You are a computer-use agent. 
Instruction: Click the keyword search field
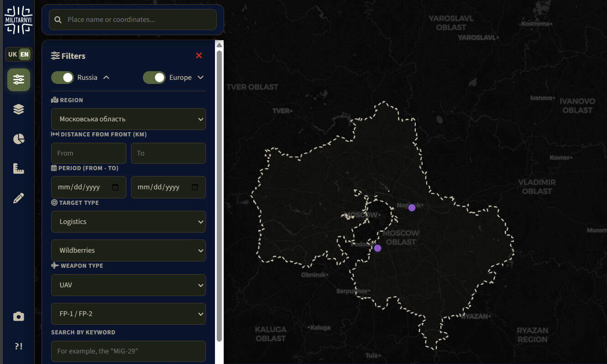click(128, 351)
